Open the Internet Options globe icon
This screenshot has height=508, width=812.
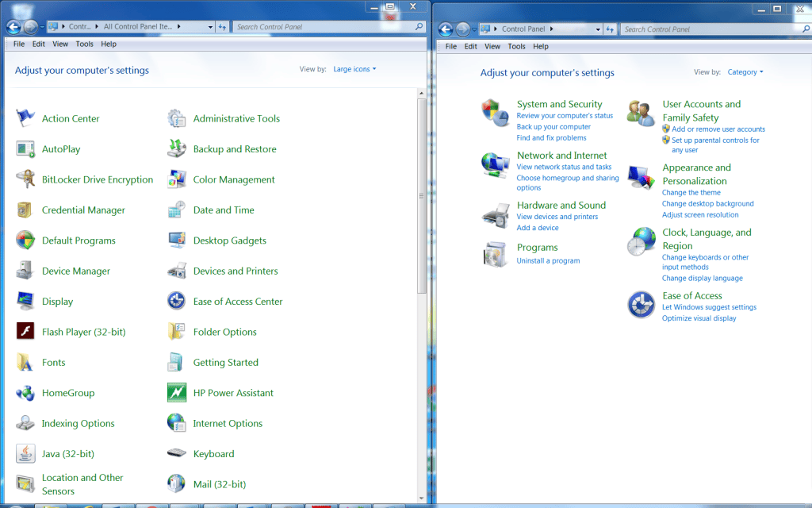point(177,423)
